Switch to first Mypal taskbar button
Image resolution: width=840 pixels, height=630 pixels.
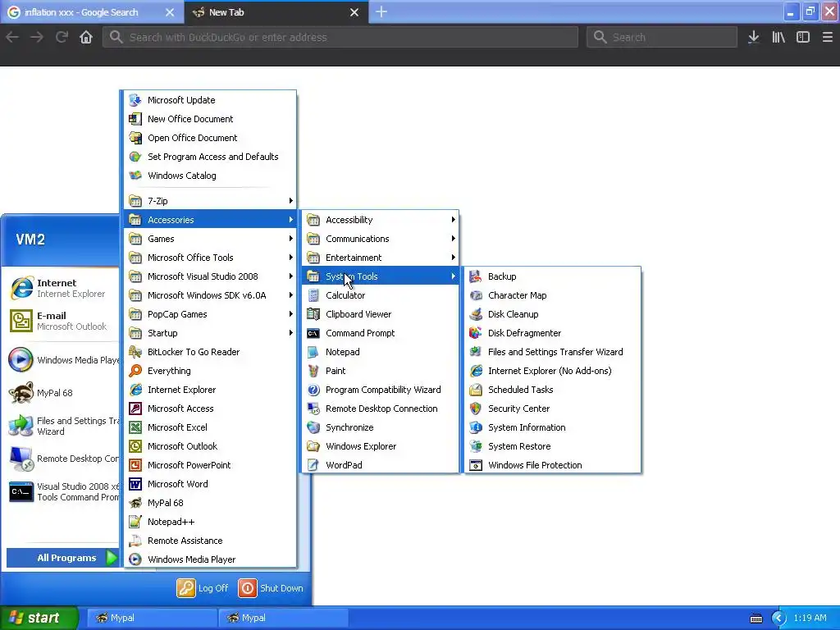point(152,618)
